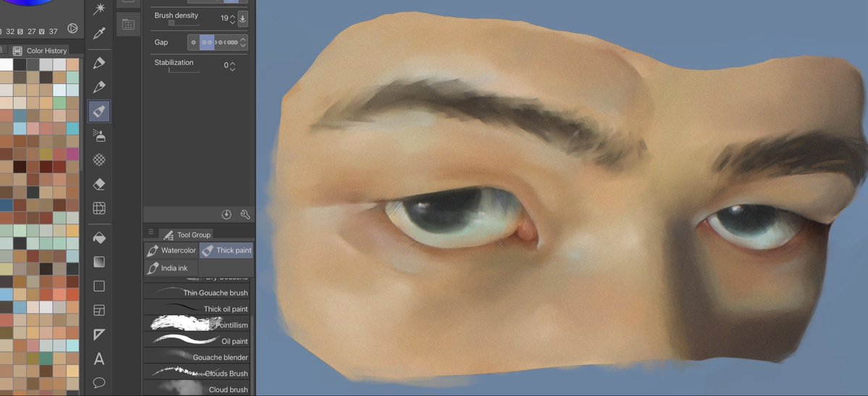The image size is (868, 396).
Task: Select the Figure rectangle tool
Action: 99,286
